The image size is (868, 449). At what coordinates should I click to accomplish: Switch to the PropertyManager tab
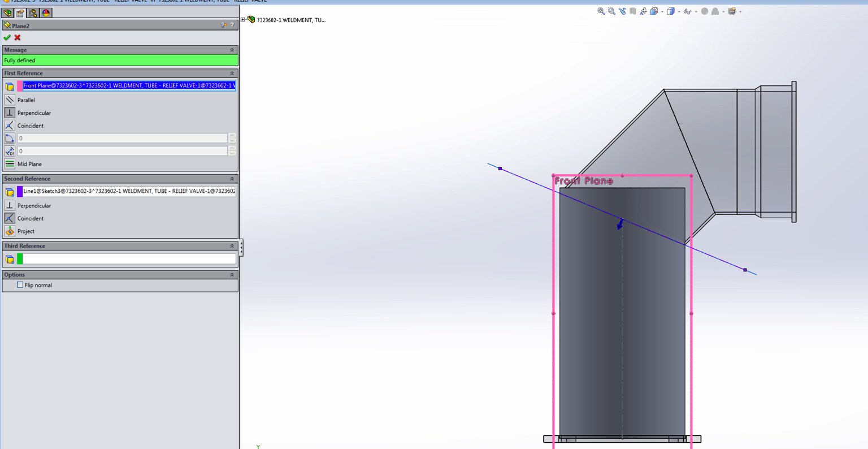20,12
